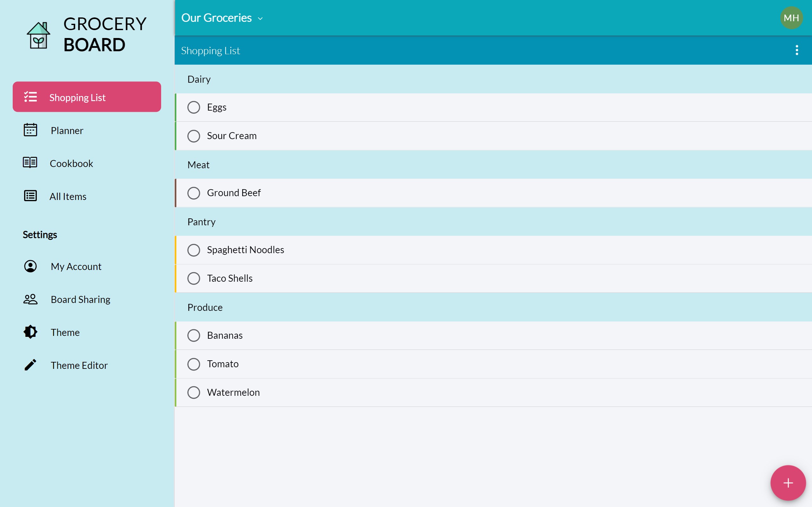The image size is (812, 507).
Task: Click the Theme brightness icon
Action: 30,332
